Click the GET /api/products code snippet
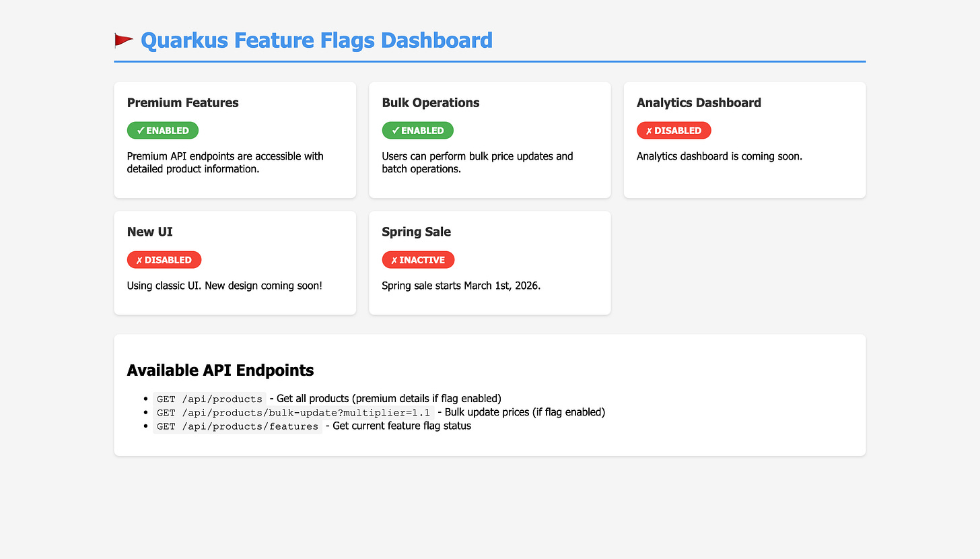This screenshot has height=559, width=980. click(x=209, y=399)
